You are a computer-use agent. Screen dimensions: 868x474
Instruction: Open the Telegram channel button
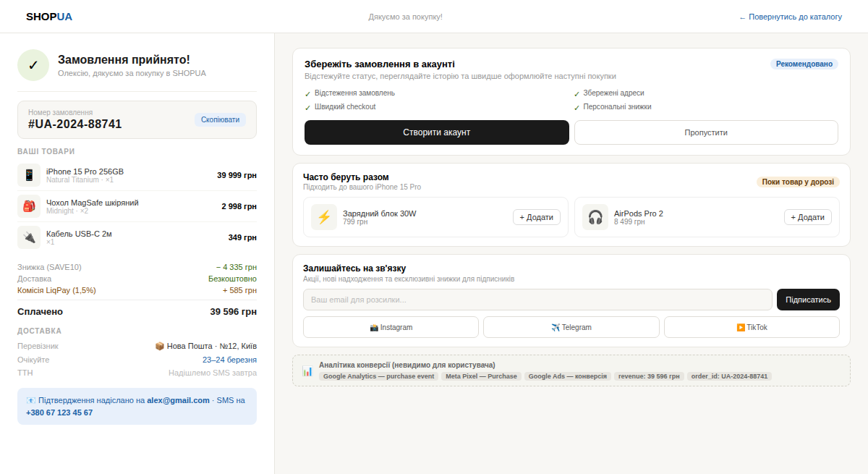(x=571, y=327)
